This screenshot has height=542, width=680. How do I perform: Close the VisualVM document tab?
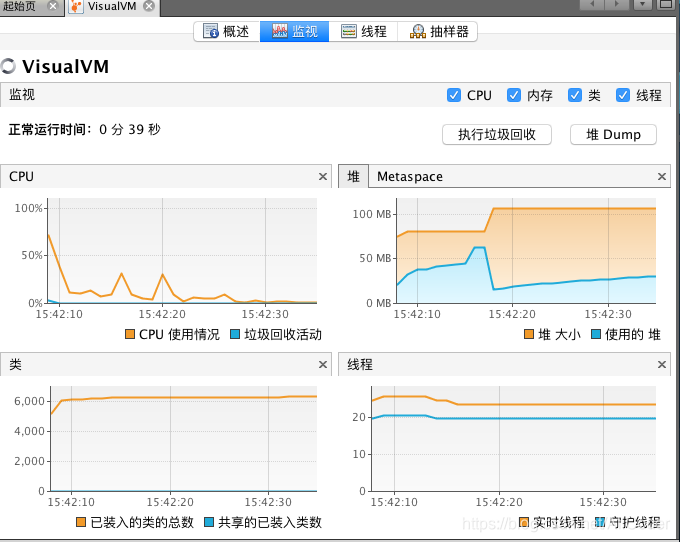(x=149, y=6)
